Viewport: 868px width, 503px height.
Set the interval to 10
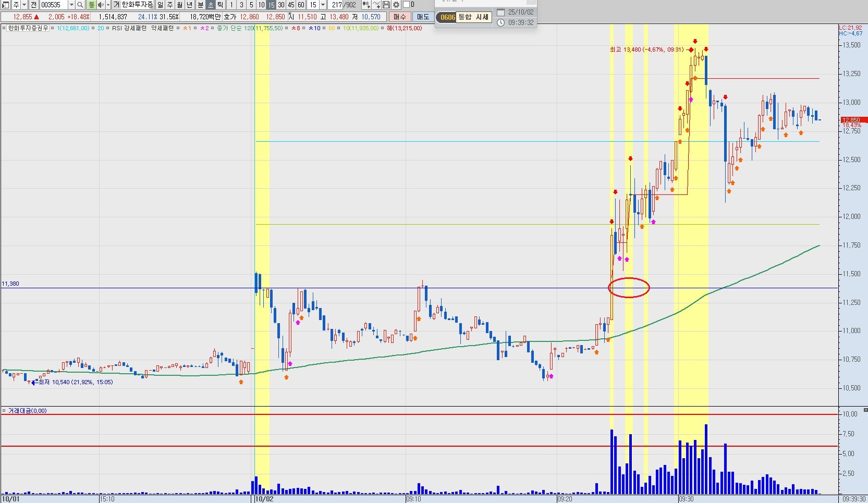pos(262,5)
